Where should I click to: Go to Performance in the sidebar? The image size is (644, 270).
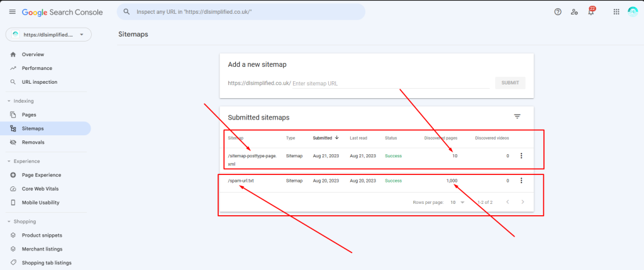(36, 68)
